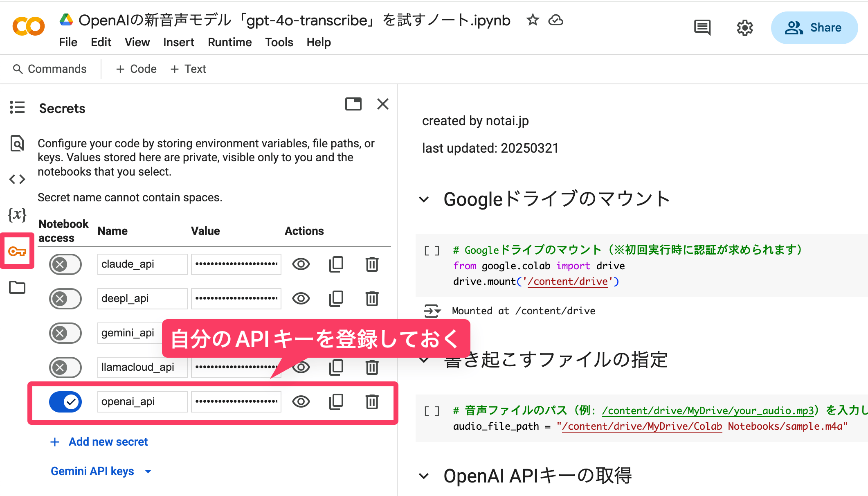This screenshot has height=496, width=868.
Task: Delete the deepl_api secret
Action: tap(372, 299)
